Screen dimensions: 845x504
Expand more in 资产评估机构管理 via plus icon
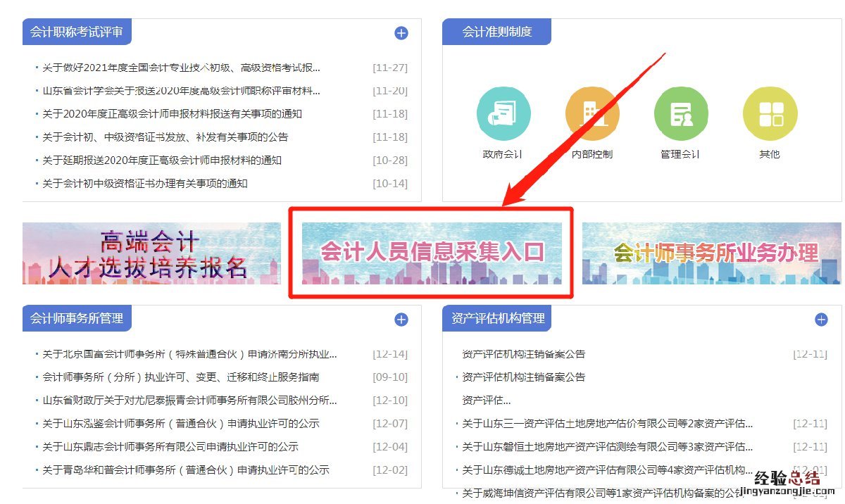[x=821, y=320]
